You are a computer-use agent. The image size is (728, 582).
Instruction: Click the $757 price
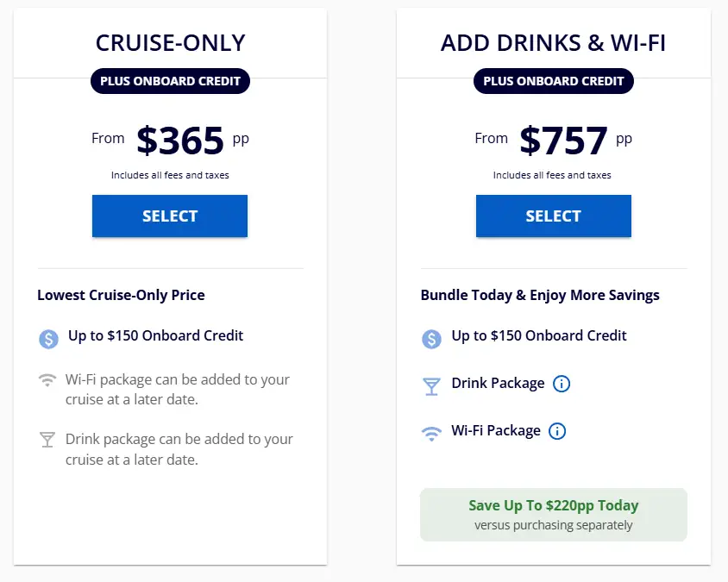point(563,141)
